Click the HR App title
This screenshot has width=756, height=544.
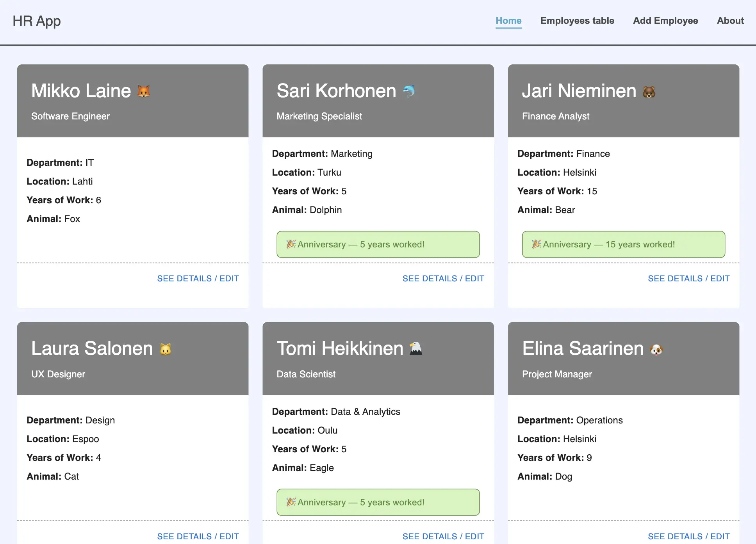tap(36, 21)
